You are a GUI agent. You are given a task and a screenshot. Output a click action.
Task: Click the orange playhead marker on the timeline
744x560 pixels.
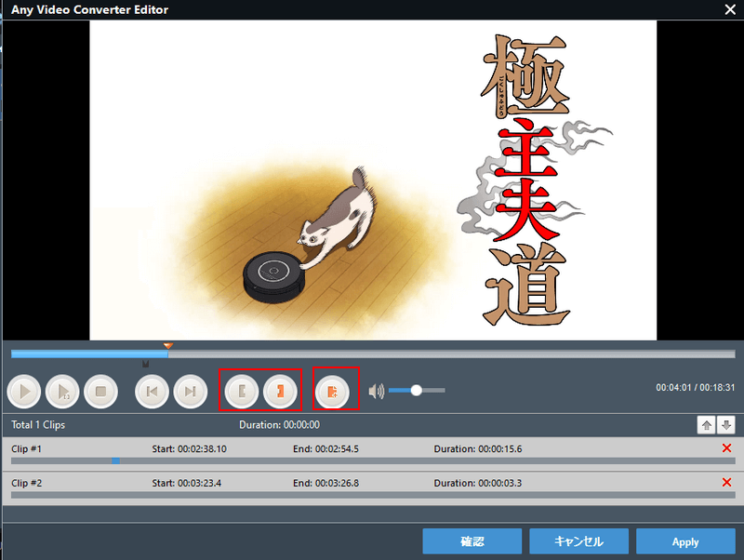pyautogui.click(x=168, y=345)
